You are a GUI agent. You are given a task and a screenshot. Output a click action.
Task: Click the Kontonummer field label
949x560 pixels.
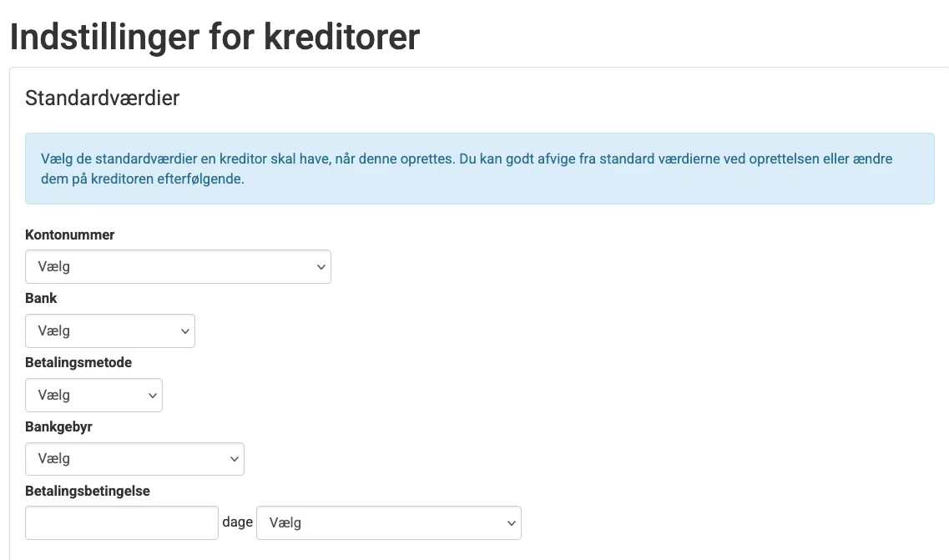coord(70,235)
